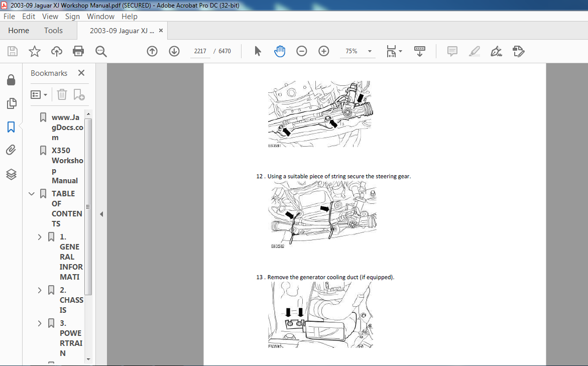Open the read mode scrolling icon
This screenshot has width=588, height=366.
pyautogui.click(x=420, y=51)
